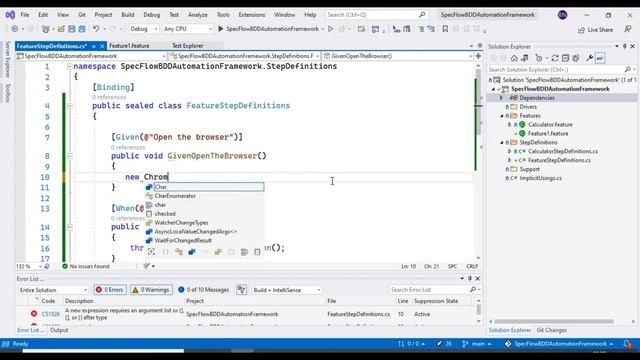Click Sync with Active Document icon

[555, 58]
